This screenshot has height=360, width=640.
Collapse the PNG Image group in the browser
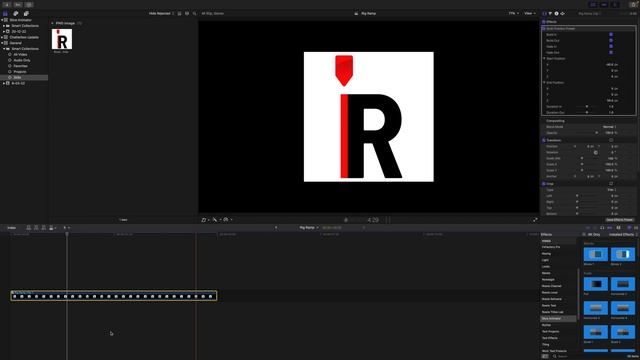pos(52,23)
